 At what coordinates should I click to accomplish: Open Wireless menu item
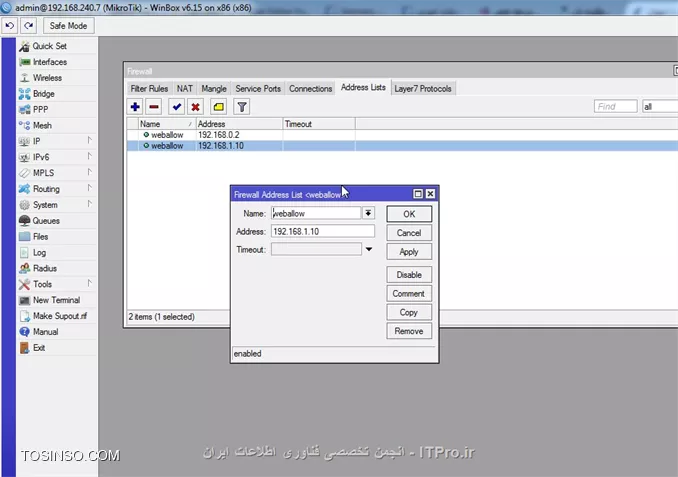pos(57,78)
